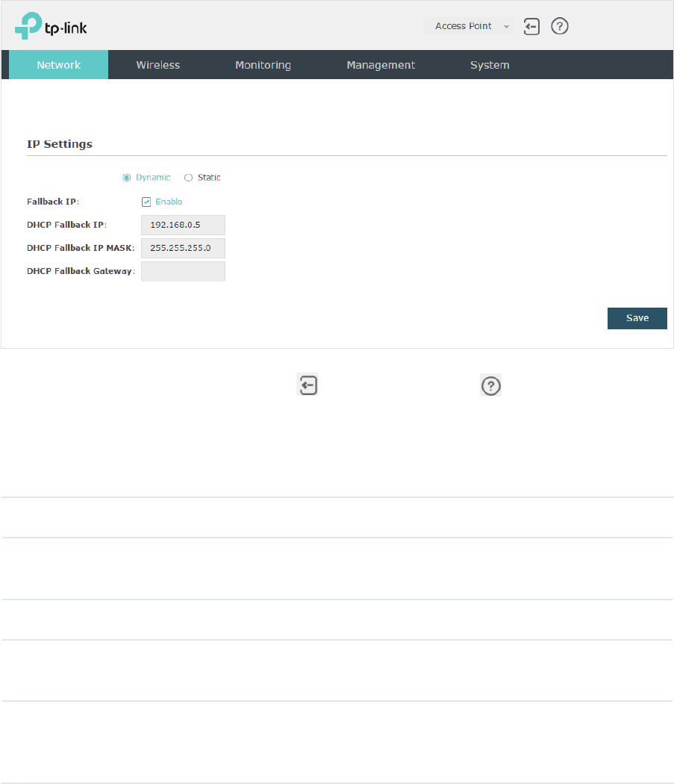Screen dimensions: 674x784
Task: Click the standalone logout icon below the panel
Action: tap(308, 385)
